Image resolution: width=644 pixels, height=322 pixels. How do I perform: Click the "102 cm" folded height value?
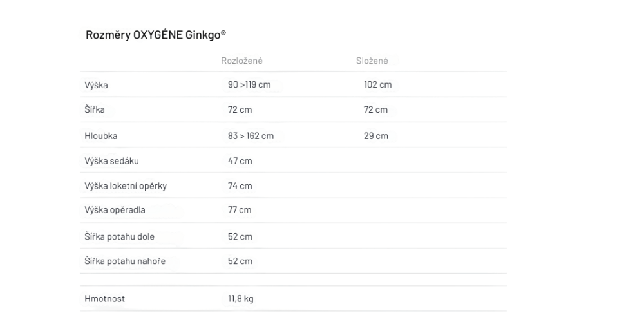377,85
